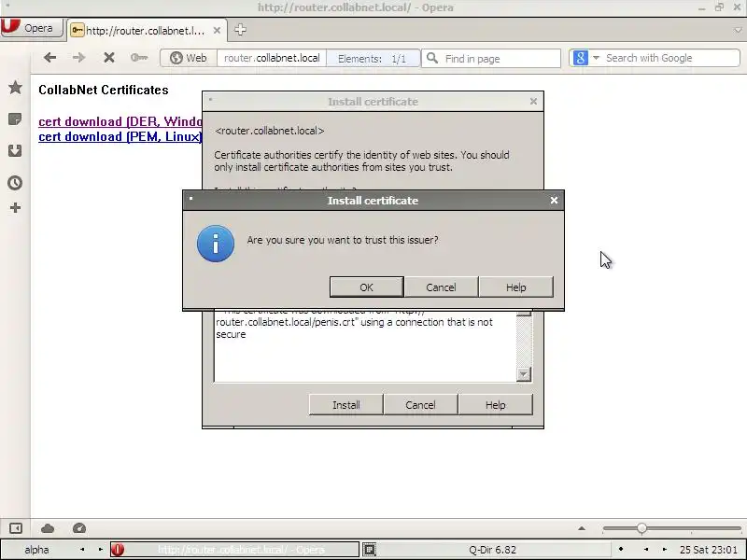Select Q-Dir 6.82 in the taskbar
Screen dimensions: 747x560
click(492, 550)
